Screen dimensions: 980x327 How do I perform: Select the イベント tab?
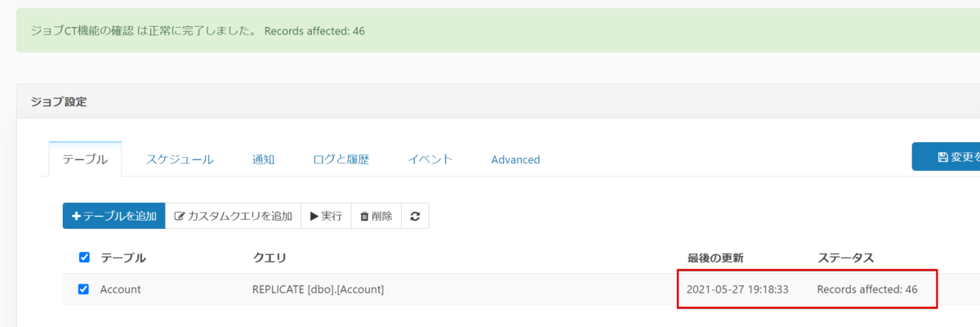[x=430, y=159]
